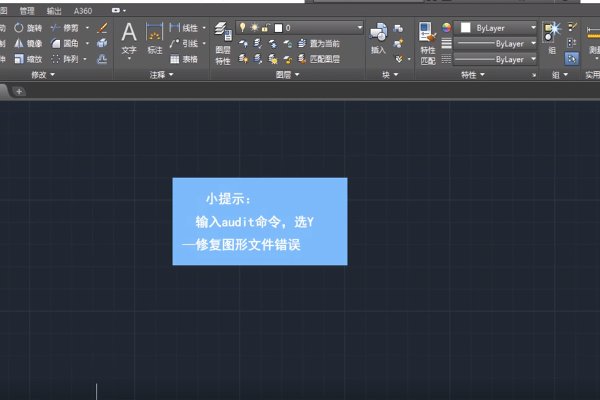This screenshot has height=400, width=600.
Task: Click Make Current (置为当前) layer button
Action: pos(319,43)
